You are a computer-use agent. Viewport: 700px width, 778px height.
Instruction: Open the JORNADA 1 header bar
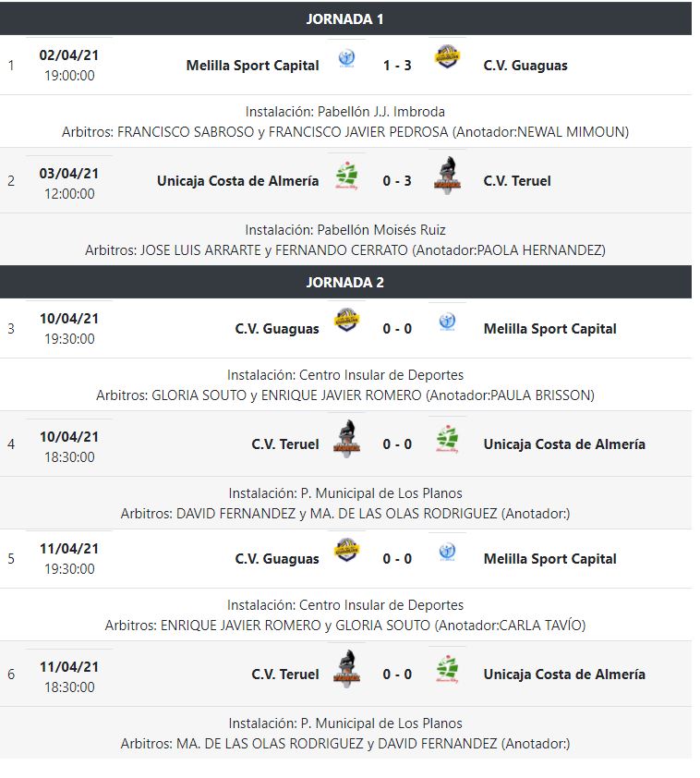coord(345,18)
